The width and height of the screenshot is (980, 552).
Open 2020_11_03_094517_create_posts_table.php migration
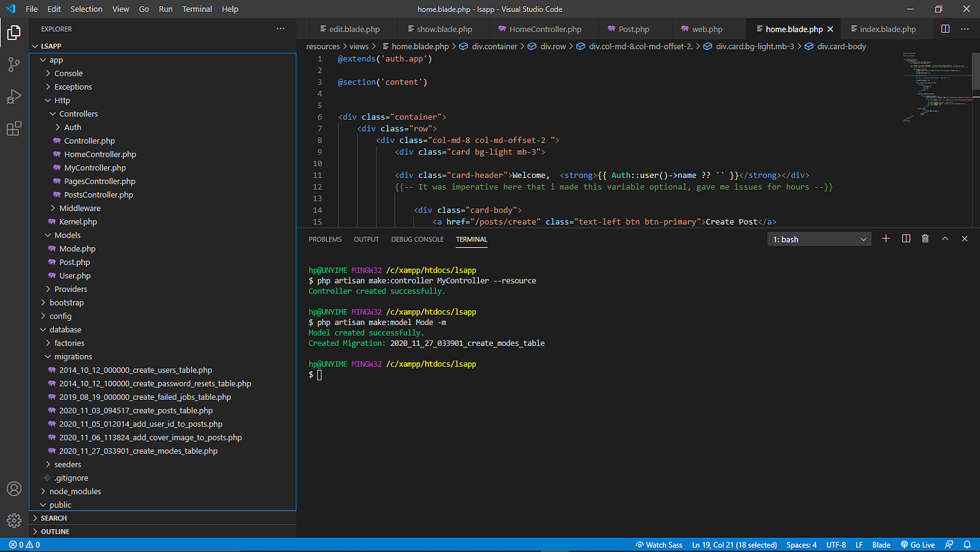pos(136,410)
